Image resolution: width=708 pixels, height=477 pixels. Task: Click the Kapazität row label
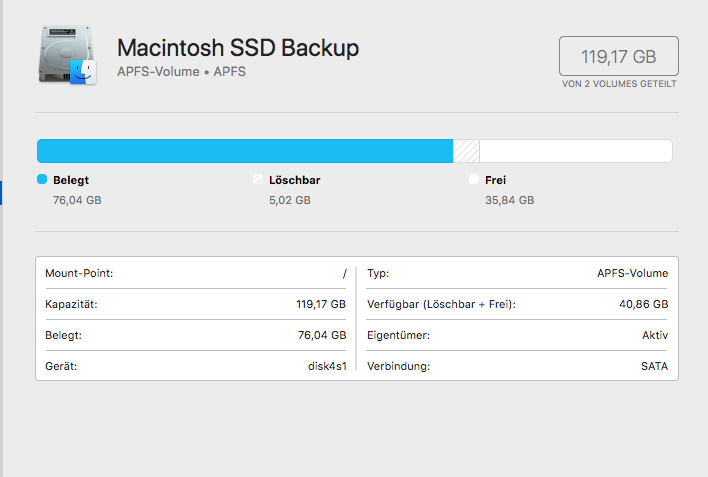pyautogui.click(x=71, y=304)
